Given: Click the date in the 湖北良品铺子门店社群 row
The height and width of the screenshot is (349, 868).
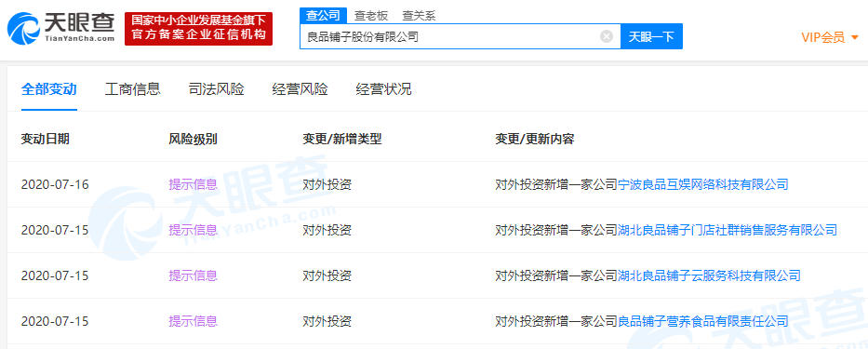Looking at the screenshot, I should tap(55, 230).
